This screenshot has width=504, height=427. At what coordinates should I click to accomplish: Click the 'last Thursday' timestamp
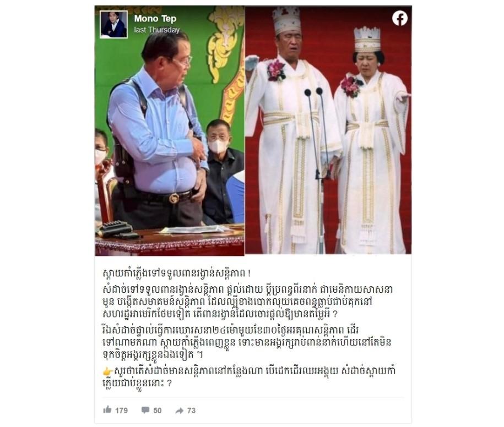tap(157, 30)
